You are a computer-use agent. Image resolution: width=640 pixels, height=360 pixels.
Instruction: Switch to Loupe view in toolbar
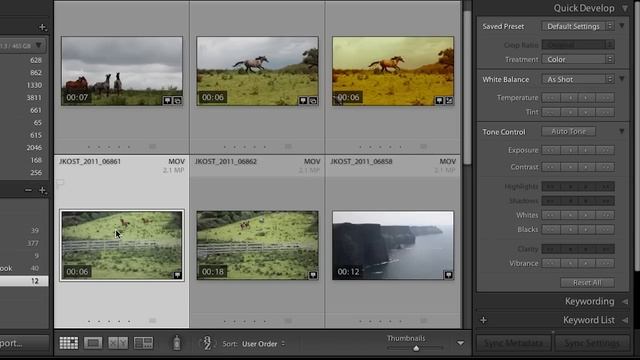[93, 343]
